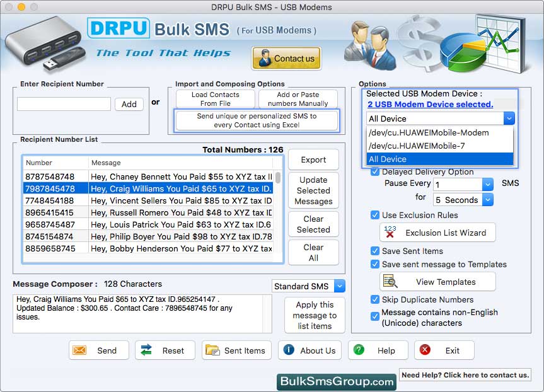Click the Message column header
Image resolution: width=544 pixels, height=392 pixels.
click(x=181, y=163)
